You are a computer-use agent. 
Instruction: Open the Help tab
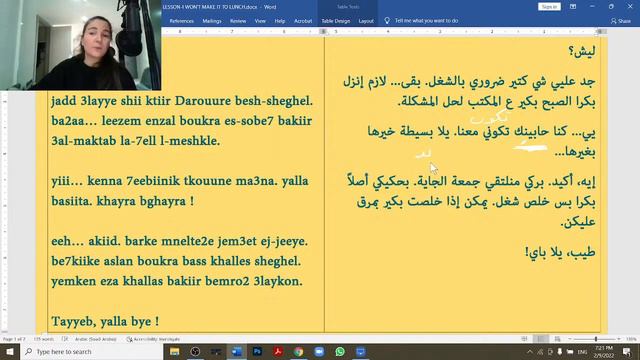click(280, 21)
